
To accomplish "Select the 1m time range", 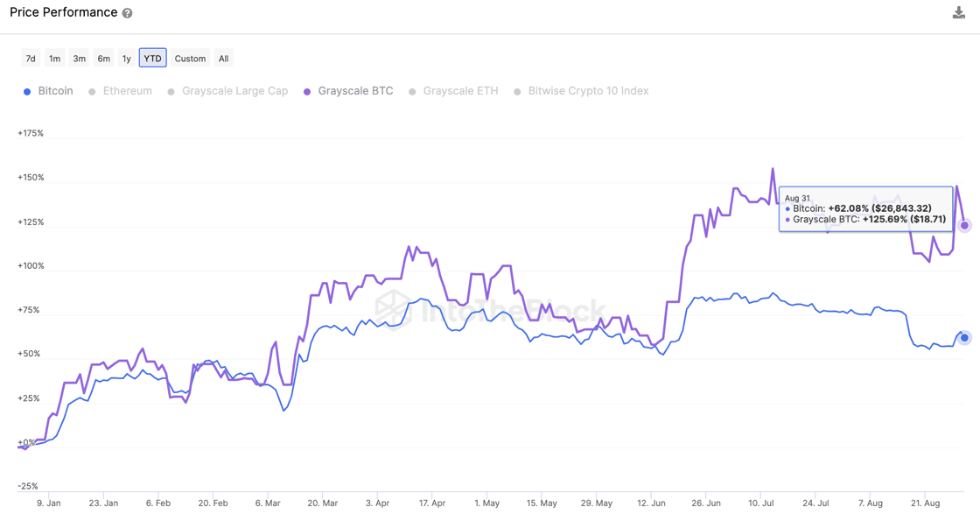I will click(x=55, y=58).
